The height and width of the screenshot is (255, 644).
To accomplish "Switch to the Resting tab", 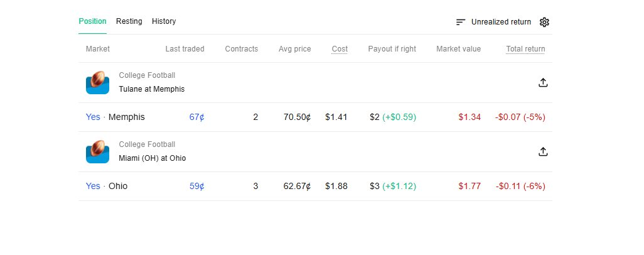I will pos(129,21).
